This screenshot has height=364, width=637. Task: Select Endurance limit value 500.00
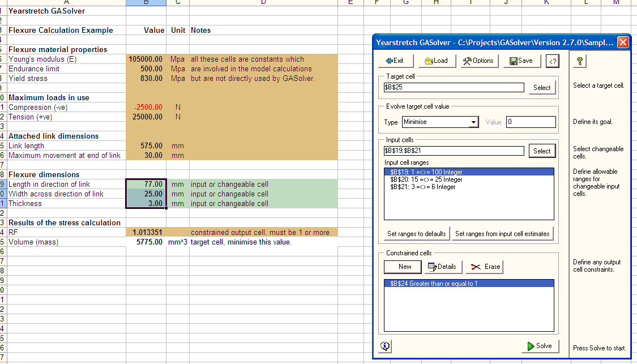tap(146, 68)
